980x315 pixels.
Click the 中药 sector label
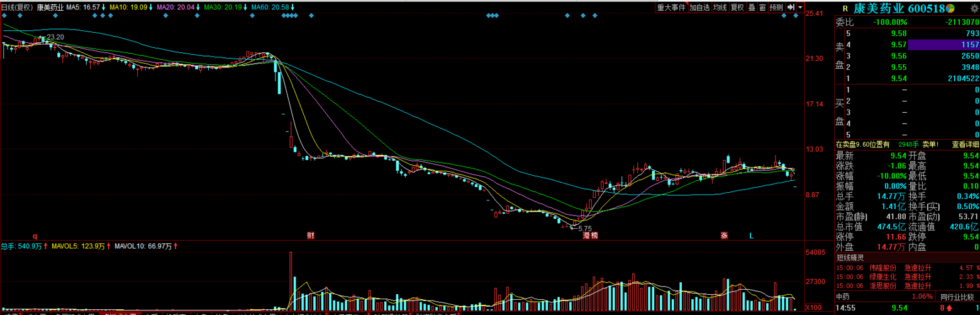point(843,296)
